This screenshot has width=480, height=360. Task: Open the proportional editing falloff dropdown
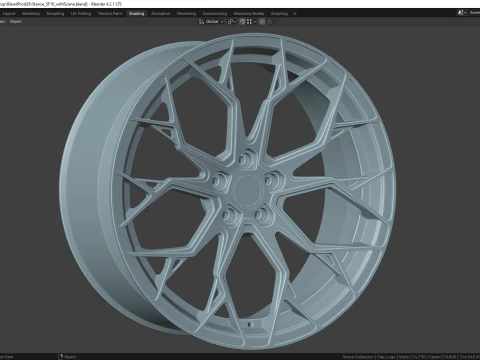click(x=270, y=22)
